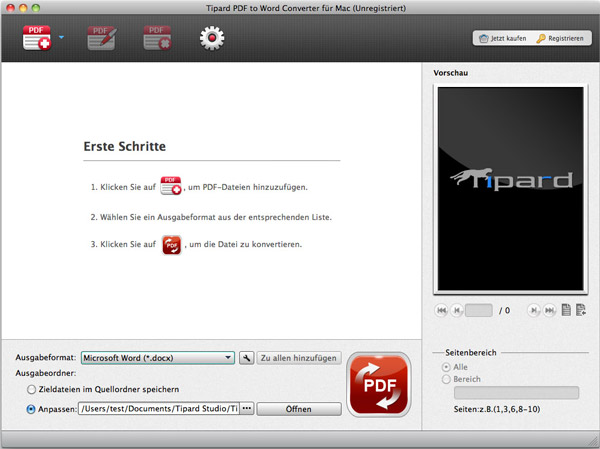Click the Öffnen button
Screen dimensions: 600x449
pyautogui.click(x=299, y=409)
